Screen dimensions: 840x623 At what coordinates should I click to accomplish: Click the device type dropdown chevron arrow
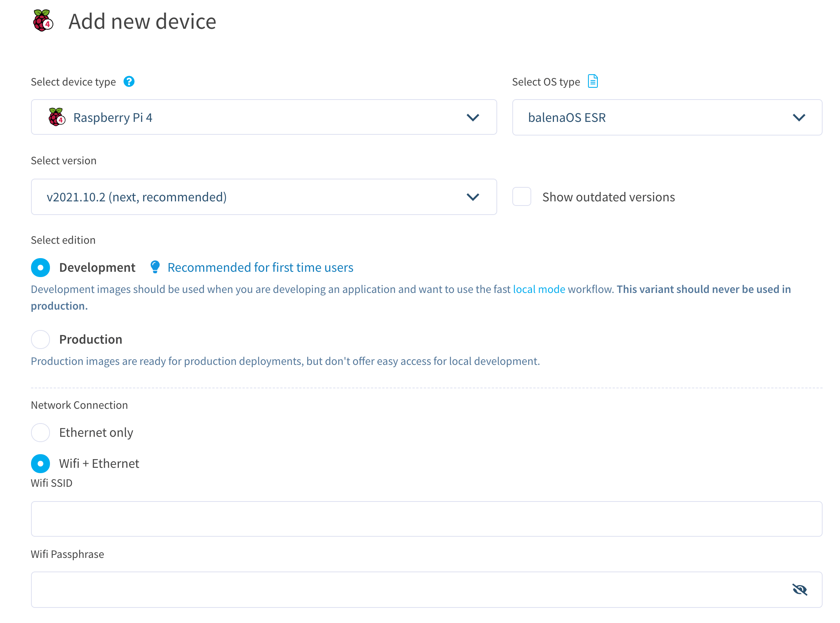coord(473,117)
